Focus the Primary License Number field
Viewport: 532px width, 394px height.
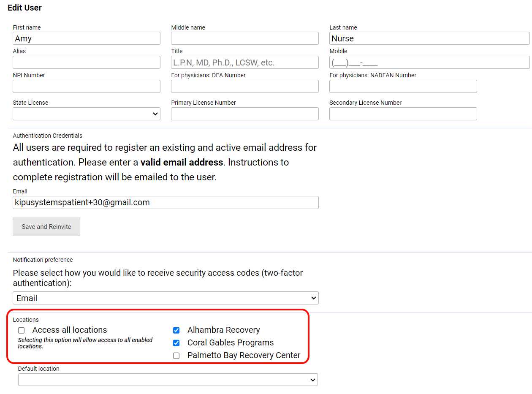pos(244,114)
